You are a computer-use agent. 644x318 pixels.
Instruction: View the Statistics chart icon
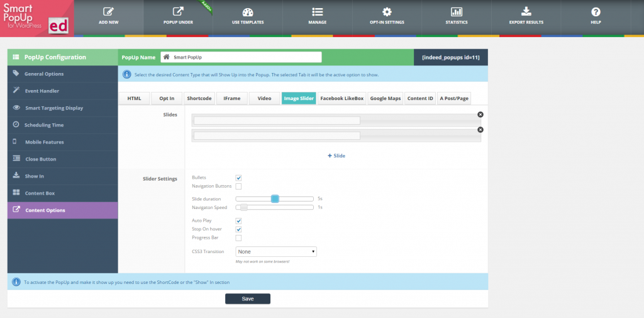click(457, 11)
